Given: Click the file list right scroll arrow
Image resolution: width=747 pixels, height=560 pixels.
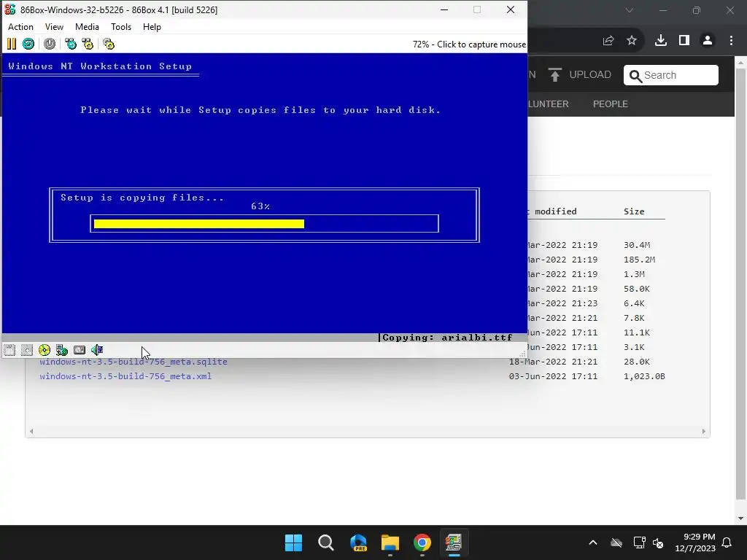Looking at the screenshot, I should (x=704, y=432).
